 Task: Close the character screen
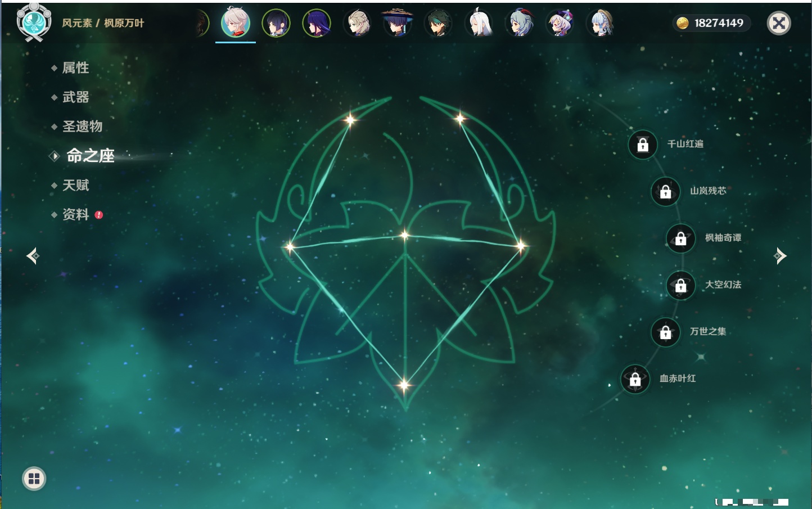coord(779,23)
